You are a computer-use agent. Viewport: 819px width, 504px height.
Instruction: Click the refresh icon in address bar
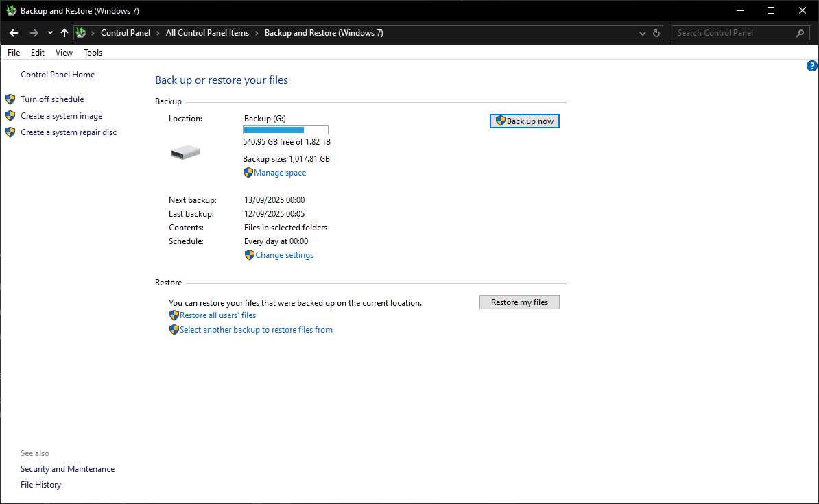656,33
